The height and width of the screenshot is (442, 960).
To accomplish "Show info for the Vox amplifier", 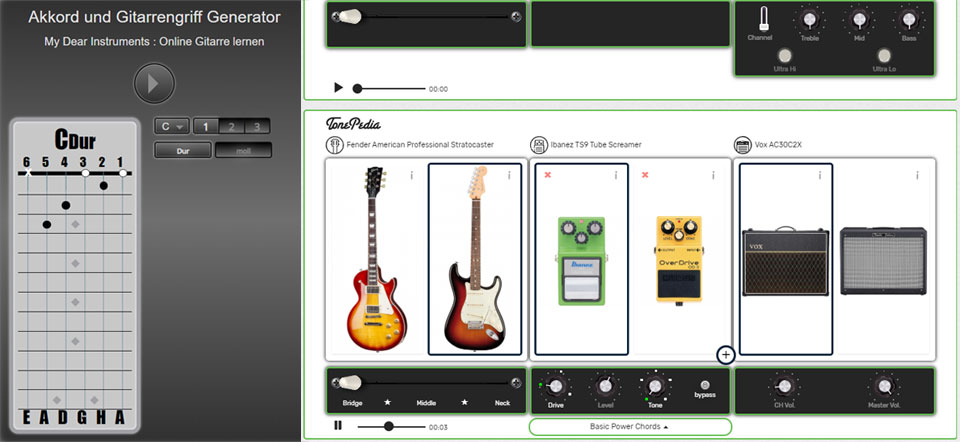I will 820,175.
